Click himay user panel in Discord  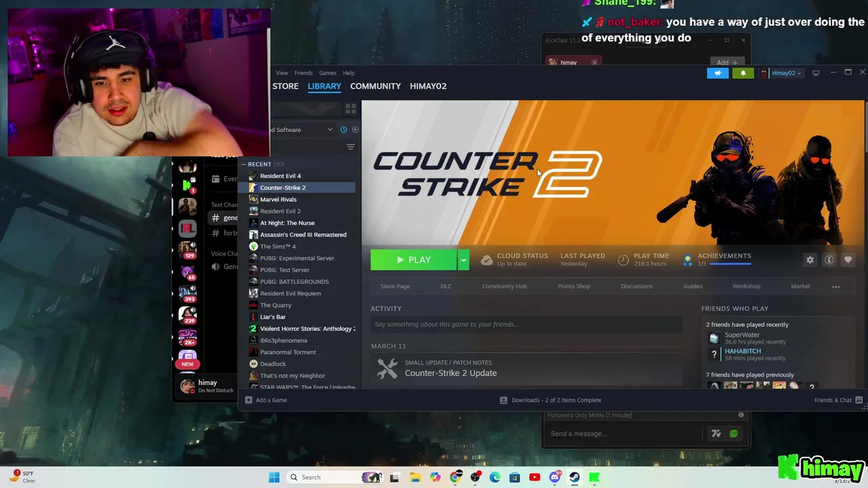[206, 386]
